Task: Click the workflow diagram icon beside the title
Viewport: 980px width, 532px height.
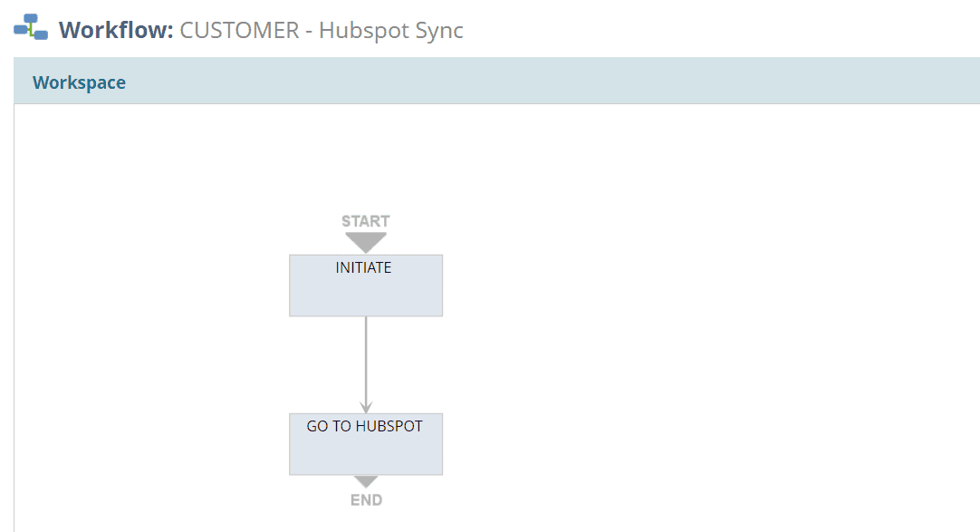Action: (x=31, y=27)
